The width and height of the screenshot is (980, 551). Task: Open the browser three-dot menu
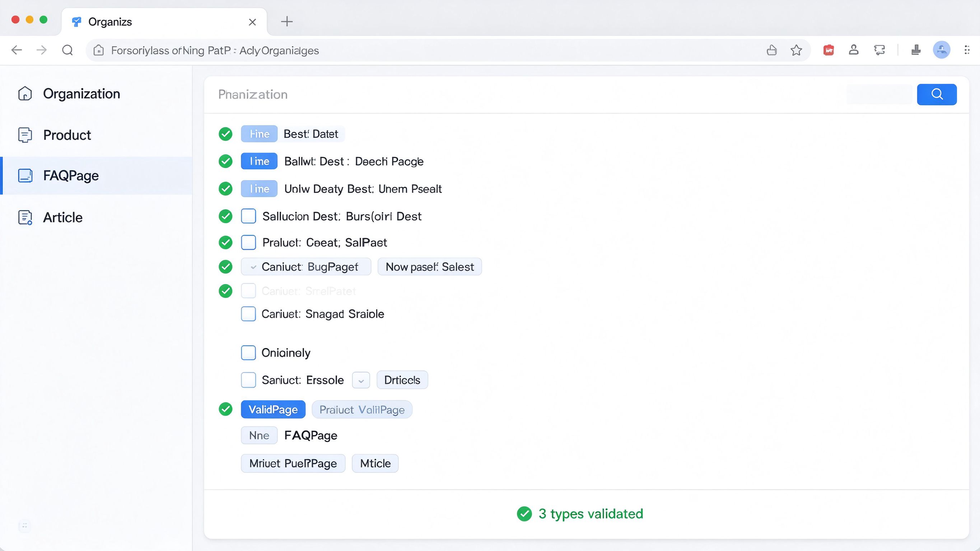[x=967, y=50]
